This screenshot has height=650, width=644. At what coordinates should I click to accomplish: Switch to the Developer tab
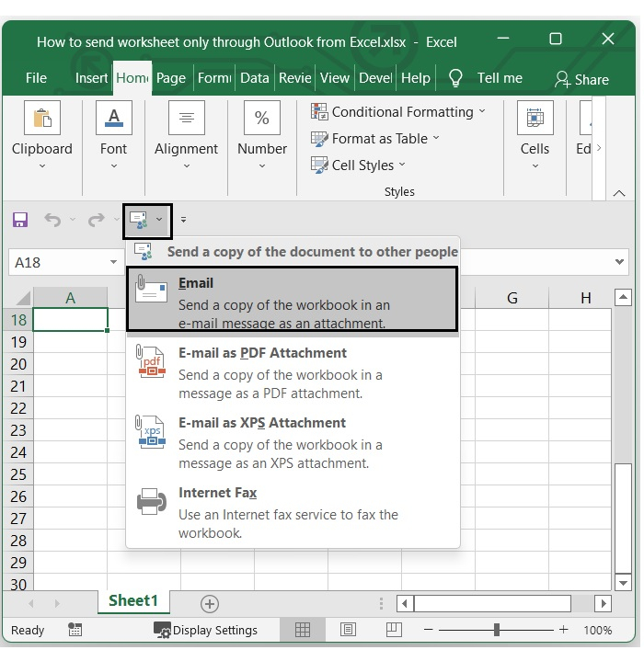click(375, 78)
